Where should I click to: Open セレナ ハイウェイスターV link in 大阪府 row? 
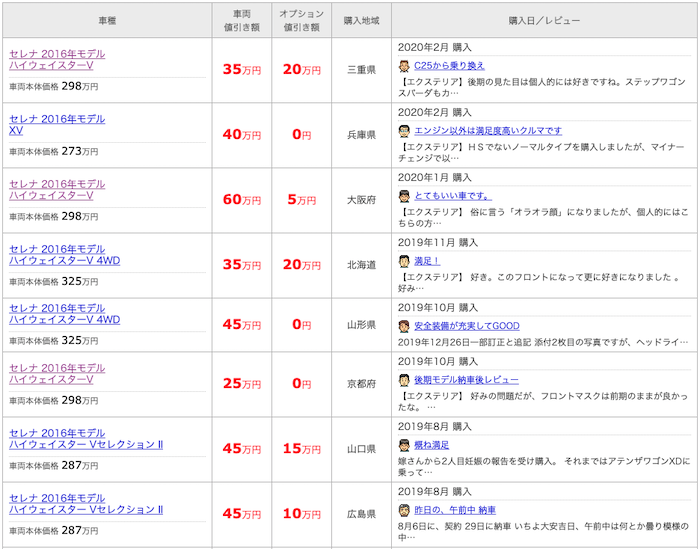[x=57, y=190]
